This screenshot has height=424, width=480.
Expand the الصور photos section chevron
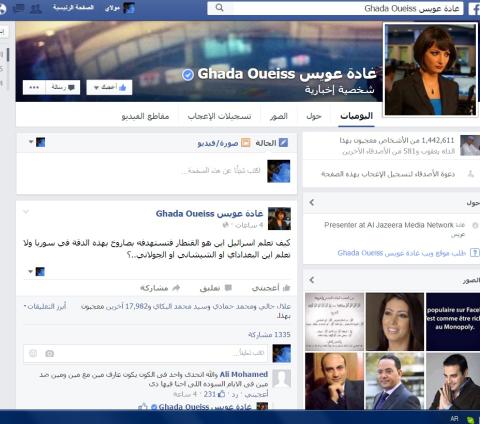[311, 280]
